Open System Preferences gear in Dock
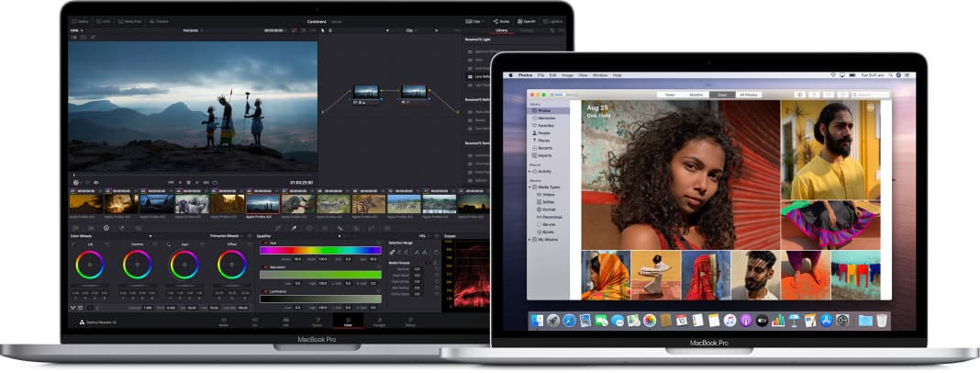Screen dimensions: 980x373 coord(843,321)
